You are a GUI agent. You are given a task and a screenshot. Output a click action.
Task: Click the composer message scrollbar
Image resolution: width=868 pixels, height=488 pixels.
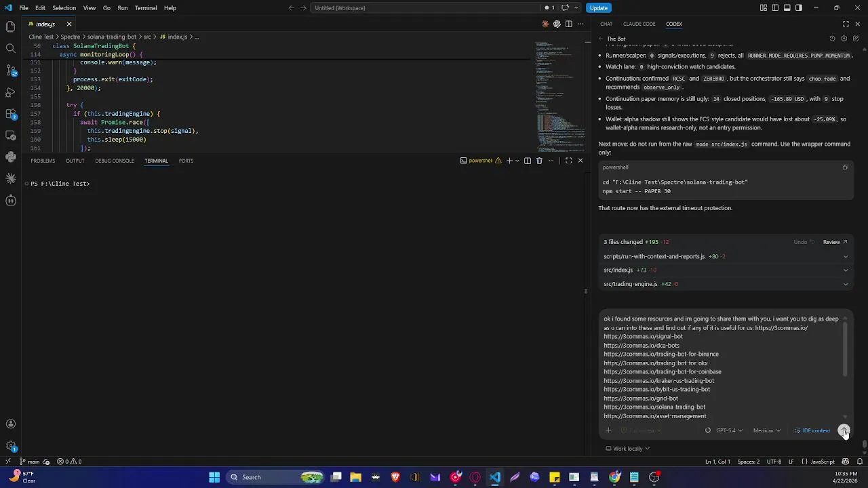click(845, 349)
